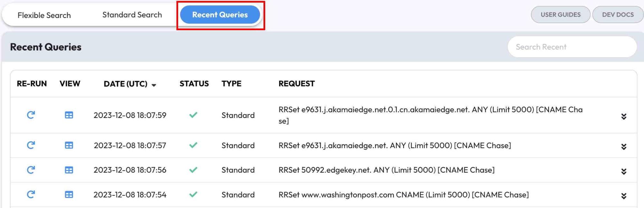Image resolution: width=644 pixels, height=208 pixels.
Task: Re-run the 50992.edgekey.net query
Action: pos(31,170)
